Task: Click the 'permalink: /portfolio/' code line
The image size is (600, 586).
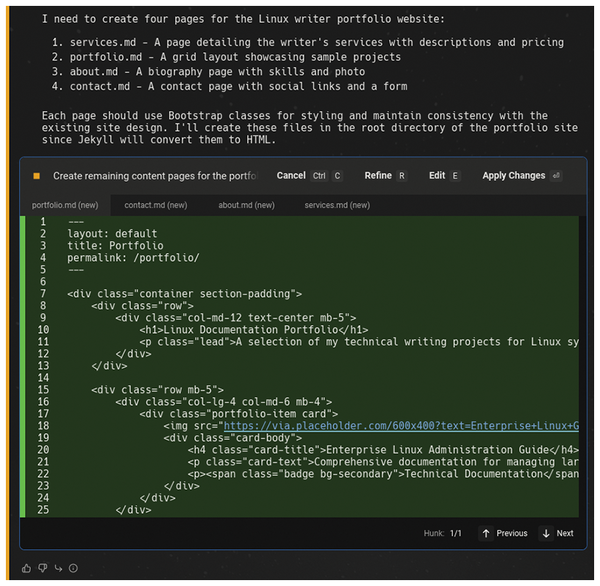Action: coord(133,257)
